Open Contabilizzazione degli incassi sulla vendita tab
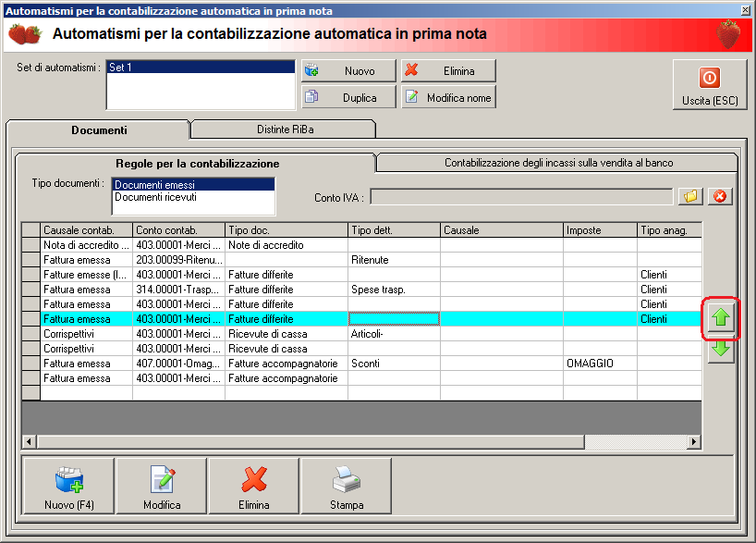The image size is (756, 543). pyautogui.click(x=558, y=163)
